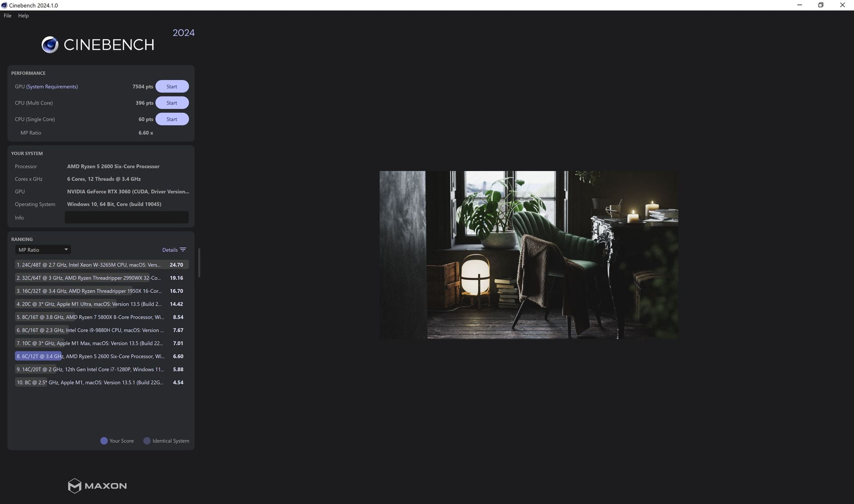The height and width of the screenshot is (504, 854).
Task: Click the Details filter icon in Ranking
Action: point(183,250)
